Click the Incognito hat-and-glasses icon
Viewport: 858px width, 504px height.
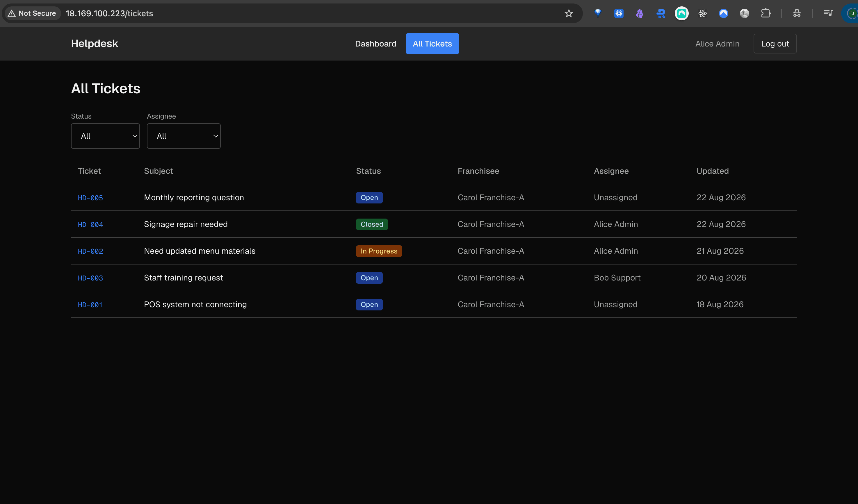click(796, 13)
